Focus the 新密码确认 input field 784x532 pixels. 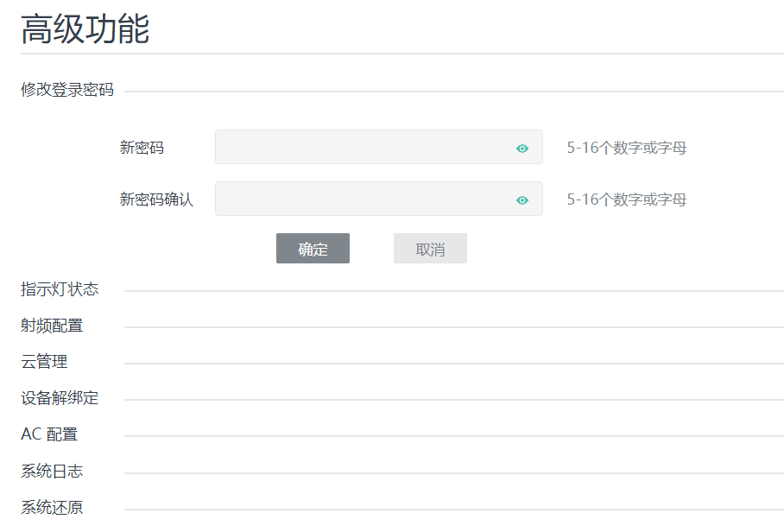click(378, 199)
